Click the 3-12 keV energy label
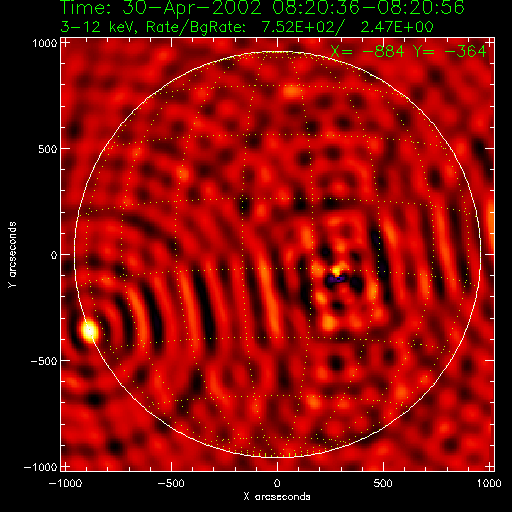512x512 pixels. tap(98, 27)
